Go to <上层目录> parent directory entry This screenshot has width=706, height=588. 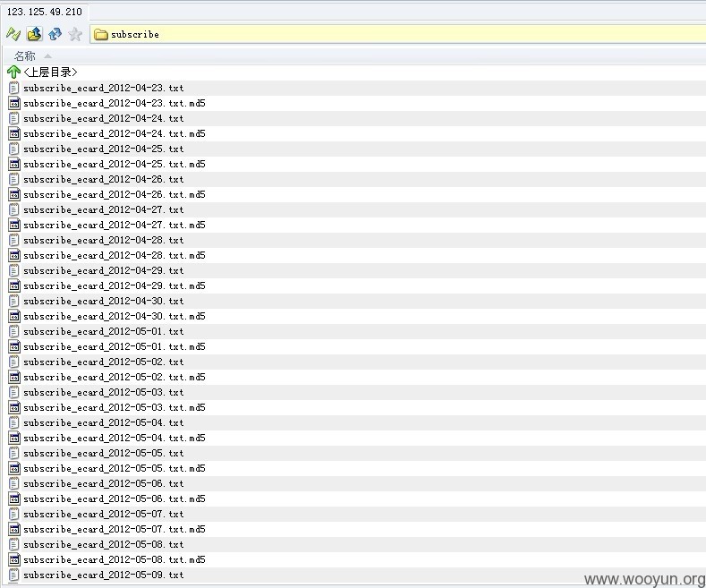(50, 72)
